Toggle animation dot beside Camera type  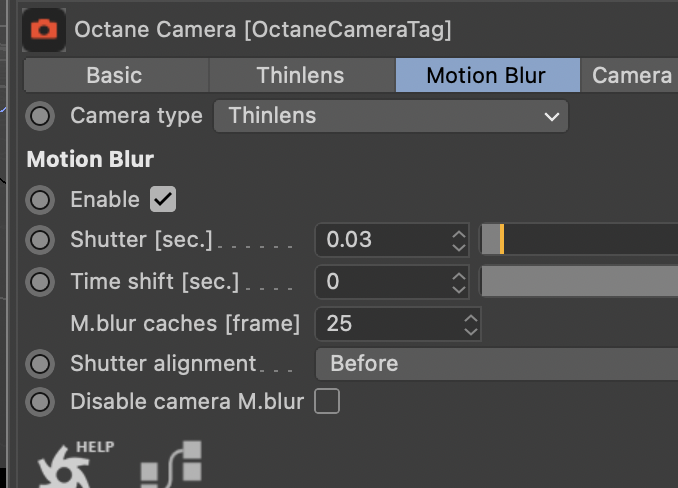click(40, 116)
